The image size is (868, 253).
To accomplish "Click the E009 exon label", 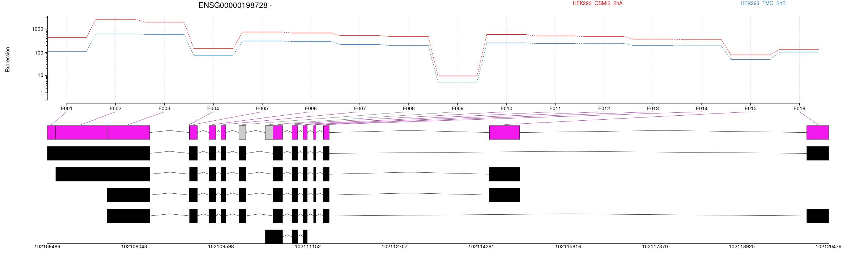I will 458,108.
